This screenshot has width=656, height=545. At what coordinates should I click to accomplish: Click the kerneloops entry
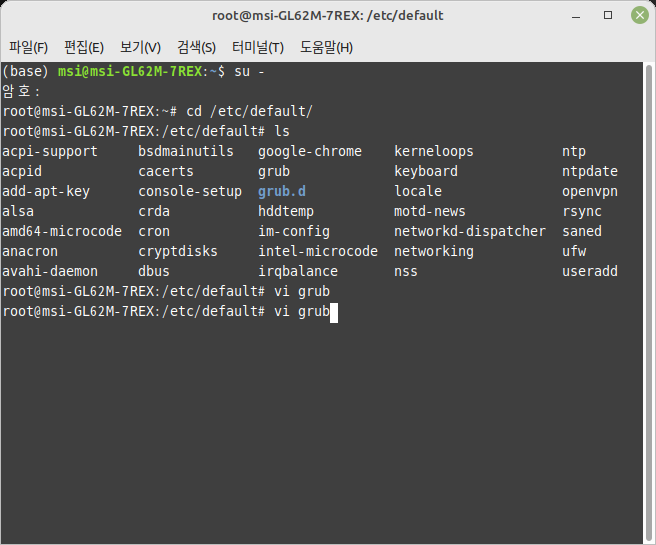434,151
